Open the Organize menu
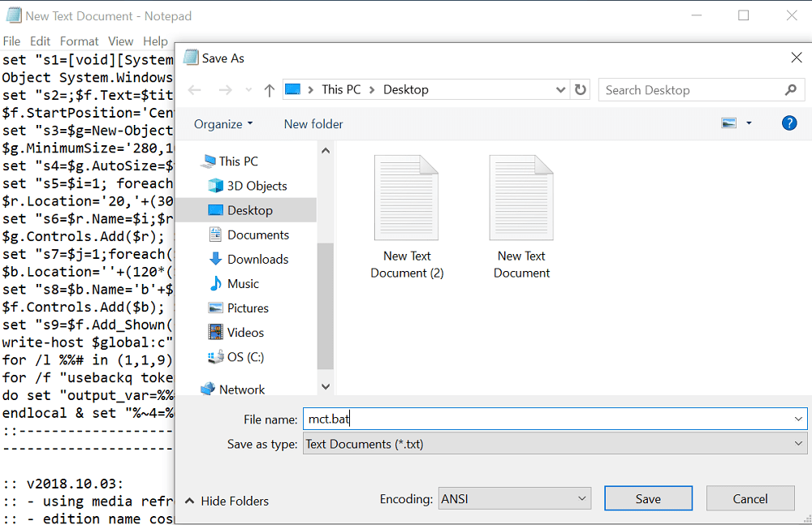Viewport: 812px width, 525px height. point(223,124)
